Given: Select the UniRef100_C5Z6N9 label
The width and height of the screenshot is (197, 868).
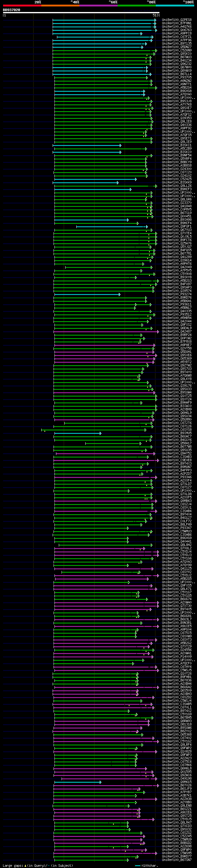Looking at the screenshot, I should [177, 50].
